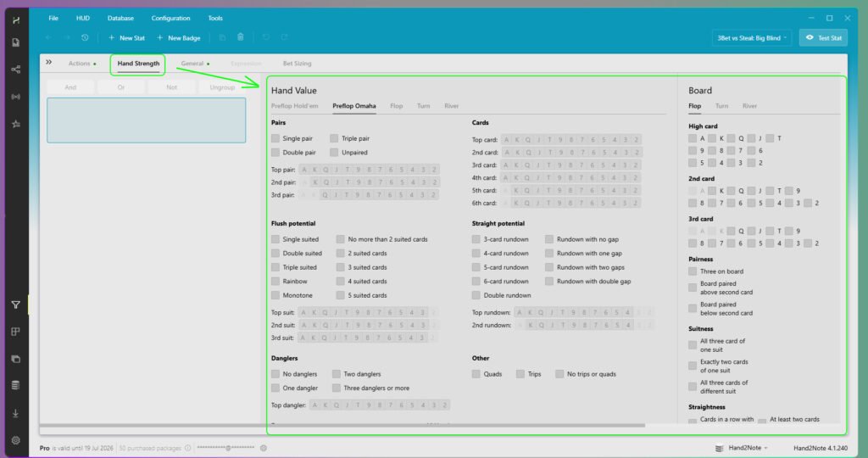Switch to the Bet Sizing tab
Image resolution: width=868 pixels, height=458 pixels.
297,63
